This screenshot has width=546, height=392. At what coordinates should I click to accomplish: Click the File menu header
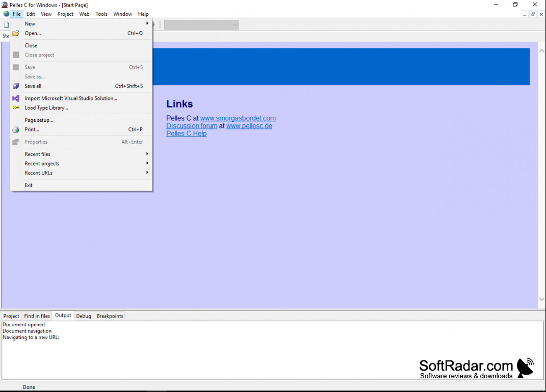17,14
